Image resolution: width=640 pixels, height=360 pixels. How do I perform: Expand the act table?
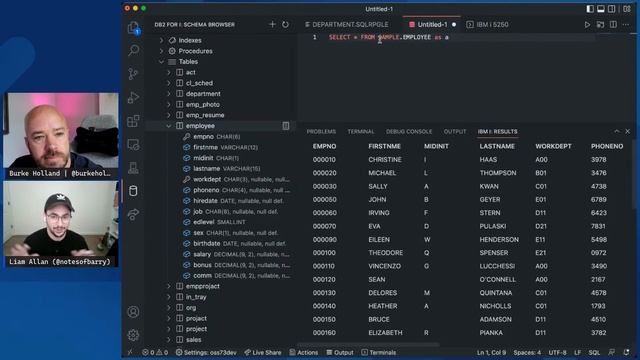coord(169,72)
